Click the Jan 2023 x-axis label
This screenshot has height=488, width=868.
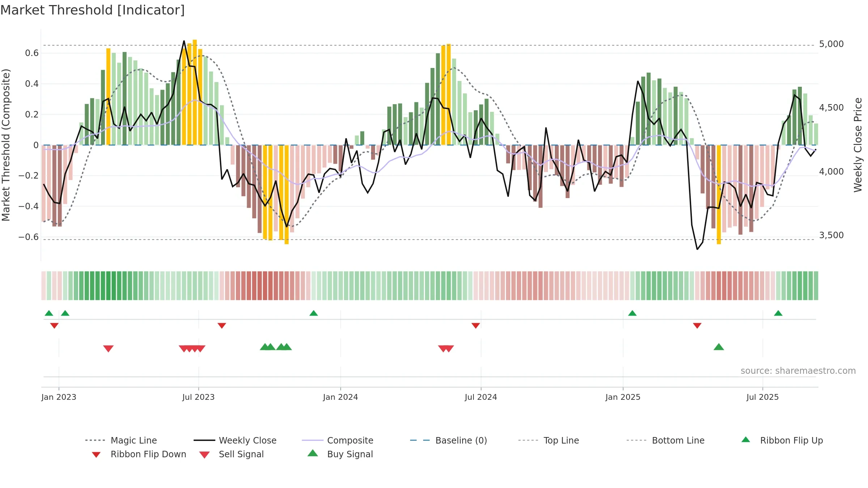[x=59, y=397]
